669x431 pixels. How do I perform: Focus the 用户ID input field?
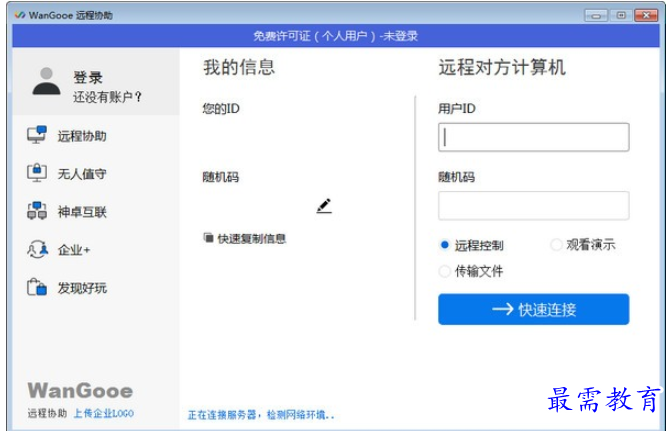pos(533,137)
